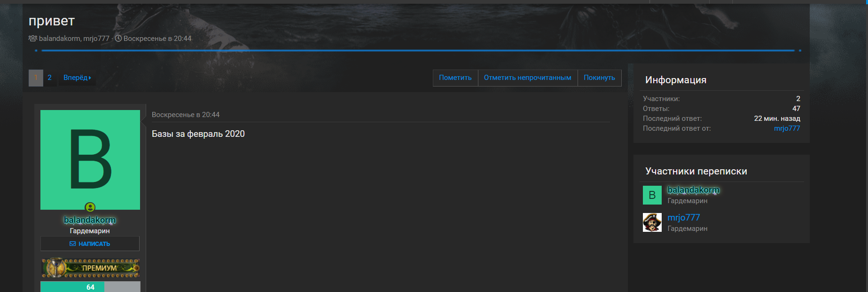Click the Ответы count 47
Screen dimensions: 868x292
point(796,109)
